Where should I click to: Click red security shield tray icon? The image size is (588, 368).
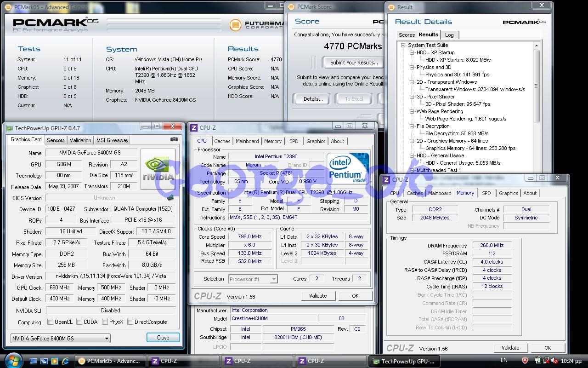pyautogui.click(x=525, y=360)
